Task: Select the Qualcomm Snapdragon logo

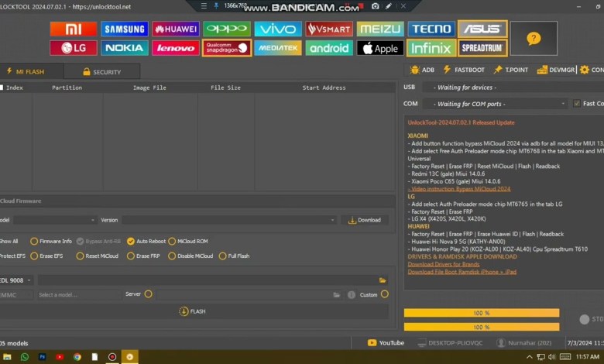Action: coord(227,48)
